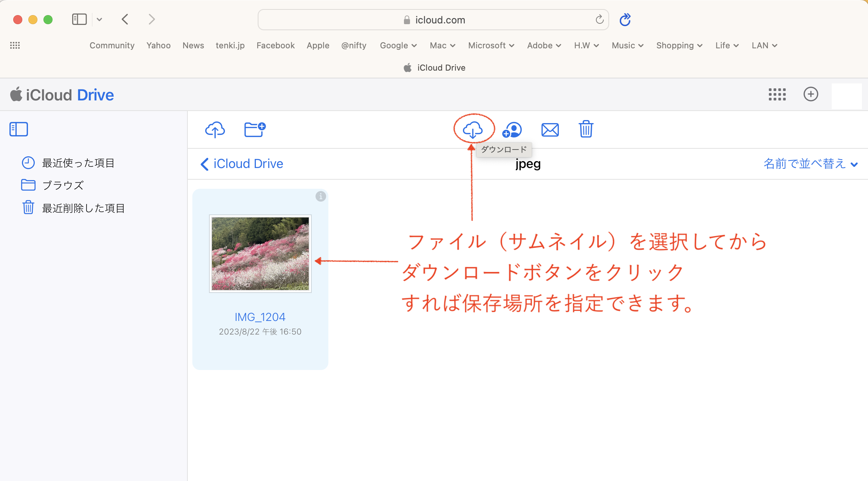
Task: Select the IMG_1204 flower photo thumbnail
Action: point(260,253)
